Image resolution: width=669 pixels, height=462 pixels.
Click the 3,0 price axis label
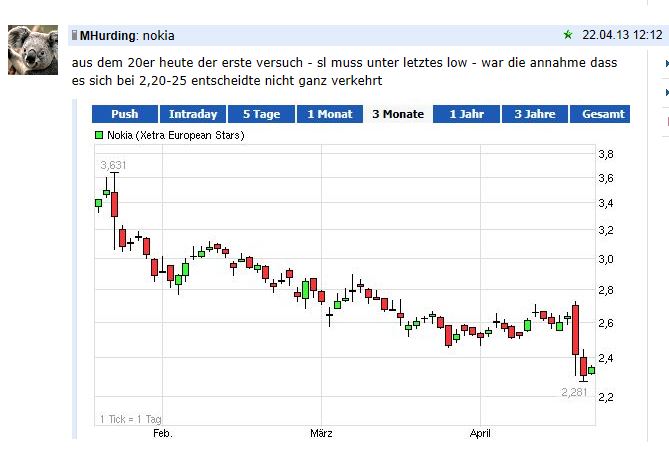tap(606, 259)
